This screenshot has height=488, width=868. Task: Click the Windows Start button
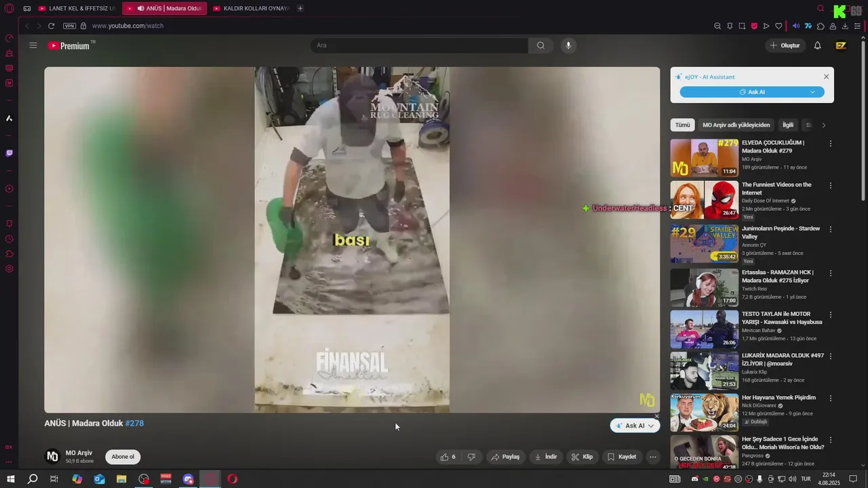pyautogui.click(x=10, y=479)
